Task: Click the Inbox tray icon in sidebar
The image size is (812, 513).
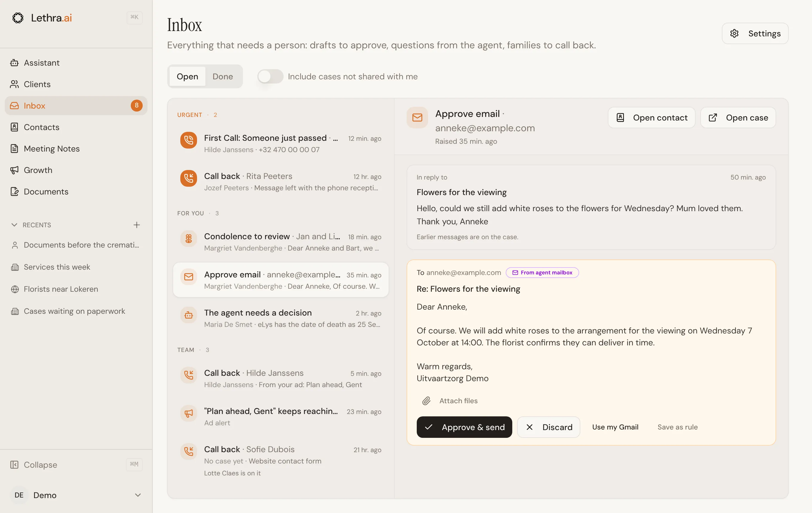Action: tap(14, 106)
